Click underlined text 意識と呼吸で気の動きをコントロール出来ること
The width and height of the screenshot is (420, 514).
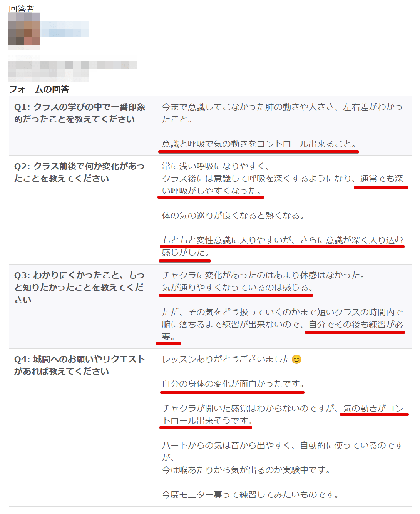point(259,144)
